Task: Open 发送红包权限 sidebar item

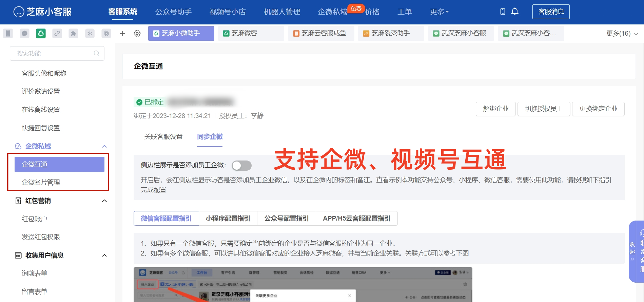Action: 41,237
